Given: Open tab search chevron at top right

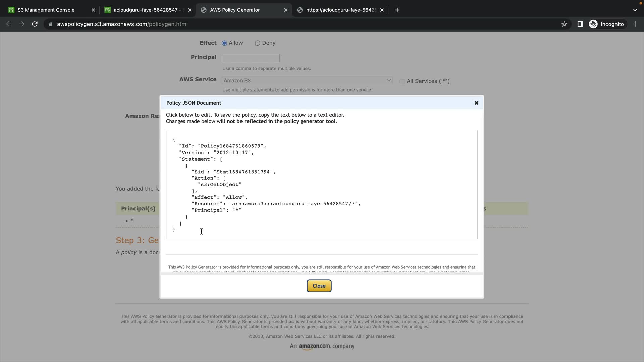Looking at the screenshot, I should [635, 10].
